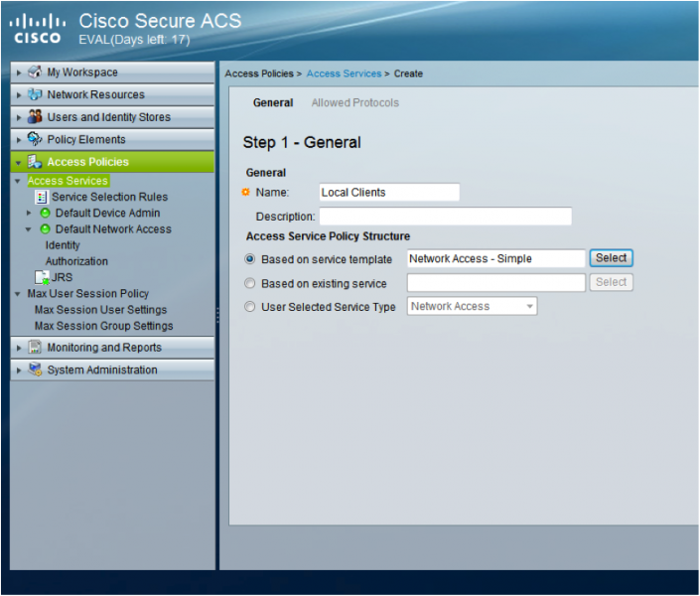Click disabled Select button for existing service
Image resolution: width=700 pixels, height=596 pixels.
[611, 282]
